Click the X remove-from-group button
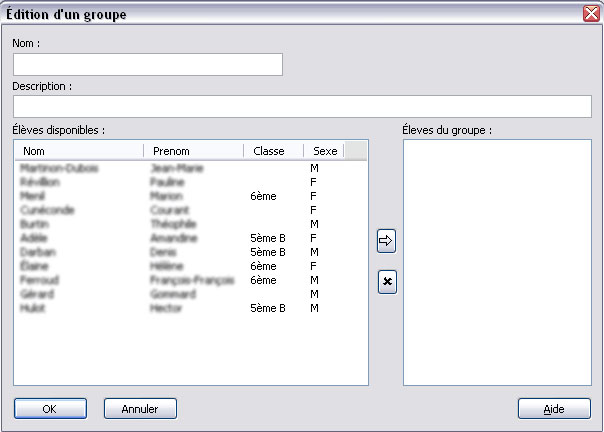Image resolution: width=604 pixels, height=432 pixels. 387,283
